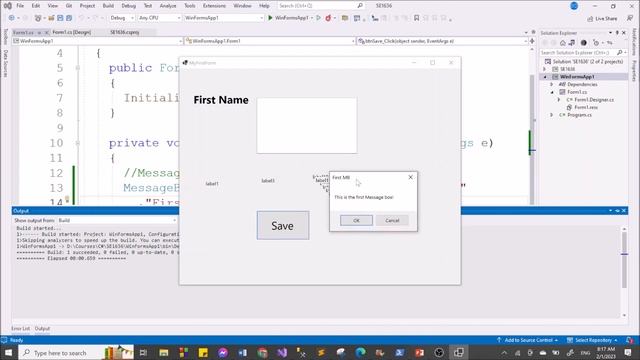Open the Extensions menu
Image resolution: width=640 pixels, height=360 pixels.
coord(214,6)
